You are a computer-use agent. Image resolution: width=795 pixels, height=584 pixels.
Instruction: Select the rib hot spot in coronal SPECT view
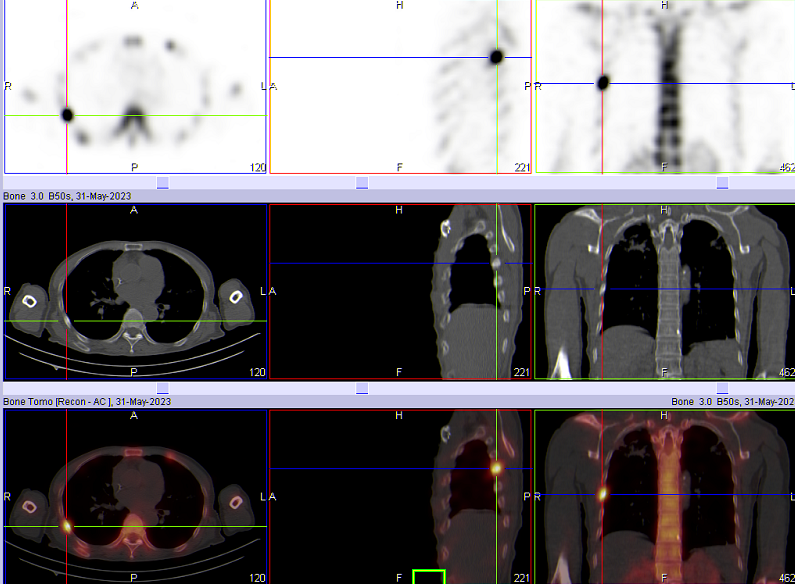click(603, 83)
